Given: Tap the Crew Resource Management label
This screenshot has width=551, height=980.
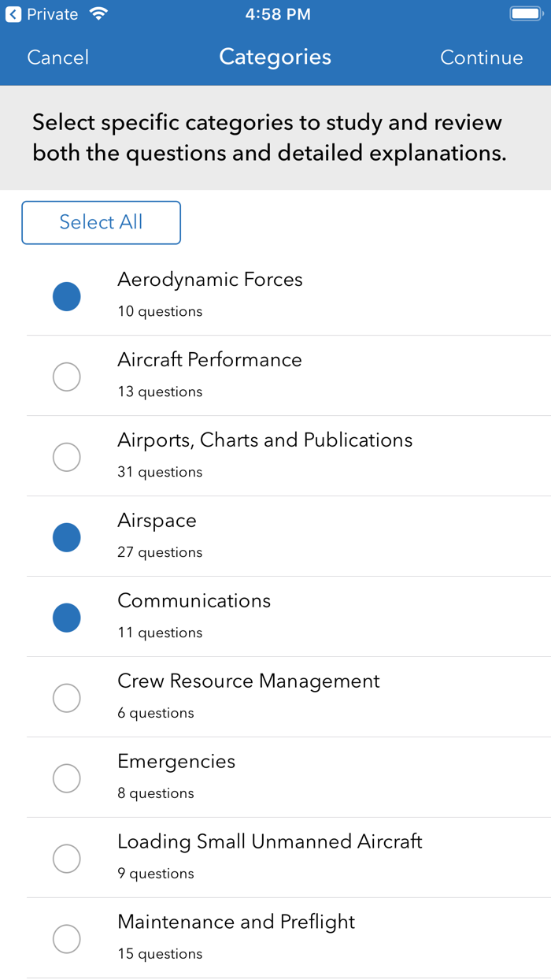Looking at the screenshot, I should pos(249,681).
